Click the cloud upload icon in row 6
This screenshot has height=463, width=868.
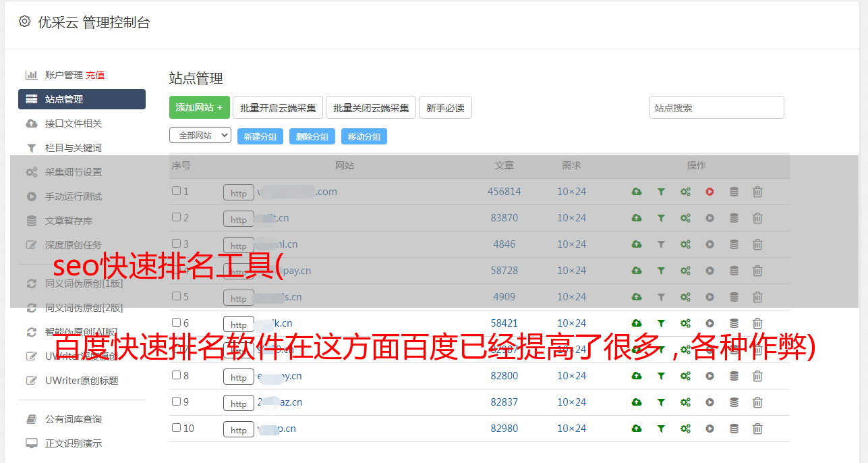coord(637,323)
